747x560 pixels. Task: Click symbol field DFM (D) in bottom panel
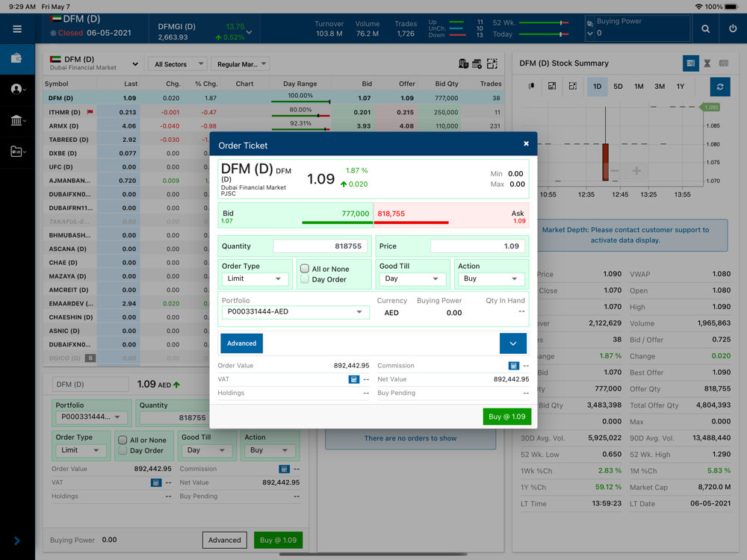[90, 385]
